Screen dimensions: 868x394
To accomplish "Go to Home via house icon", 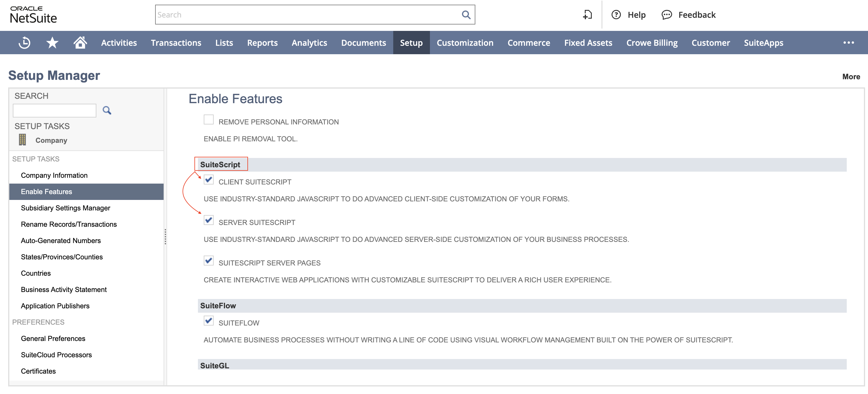I will (x=80, y=43).
